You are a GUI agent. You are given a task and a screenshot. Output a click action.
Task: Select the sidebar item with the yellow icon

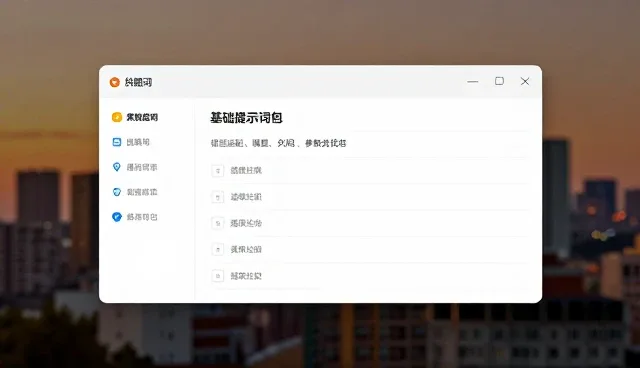[x=135, y=117]
